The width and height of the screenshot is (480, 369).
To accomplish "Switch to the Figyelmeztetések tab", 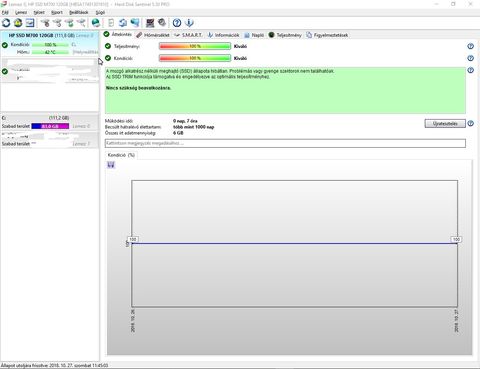I will pos(327,35).
